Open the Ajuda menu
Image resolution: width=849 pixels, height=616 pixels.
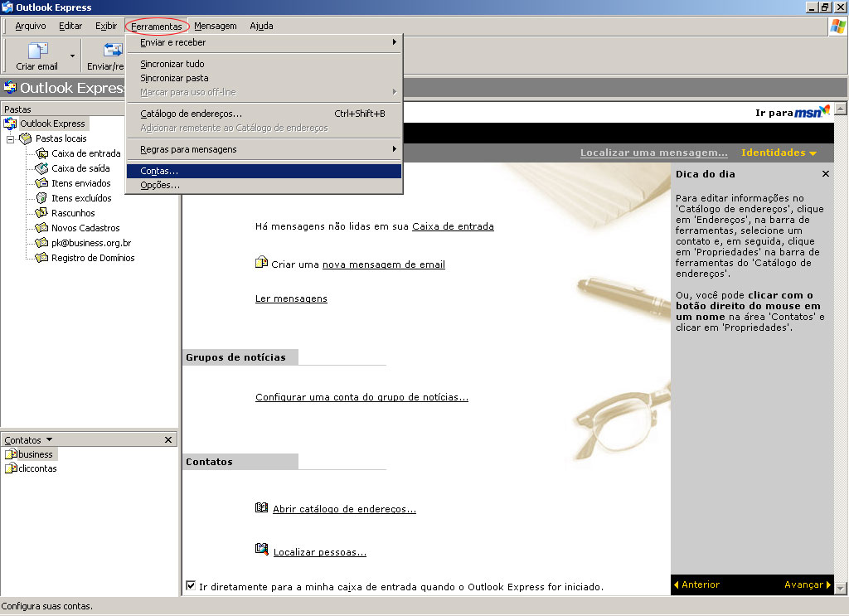261,26
